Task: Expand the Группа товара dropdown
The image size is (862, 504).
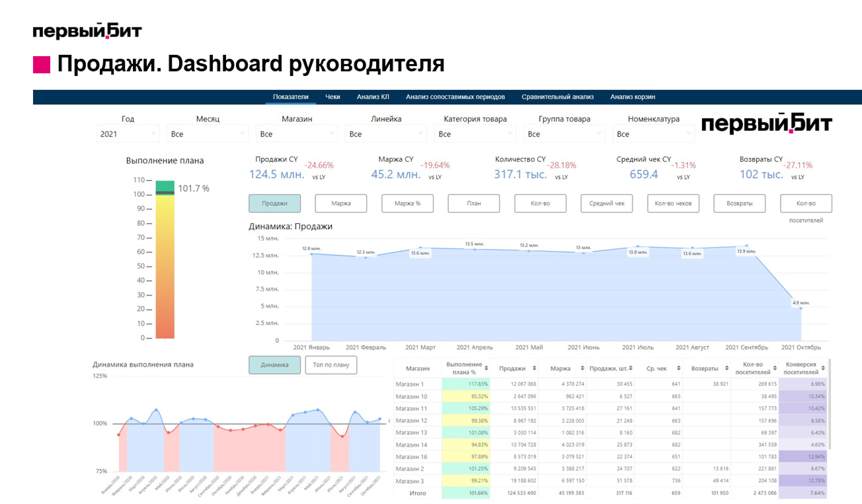Action: tap(565, 134)
